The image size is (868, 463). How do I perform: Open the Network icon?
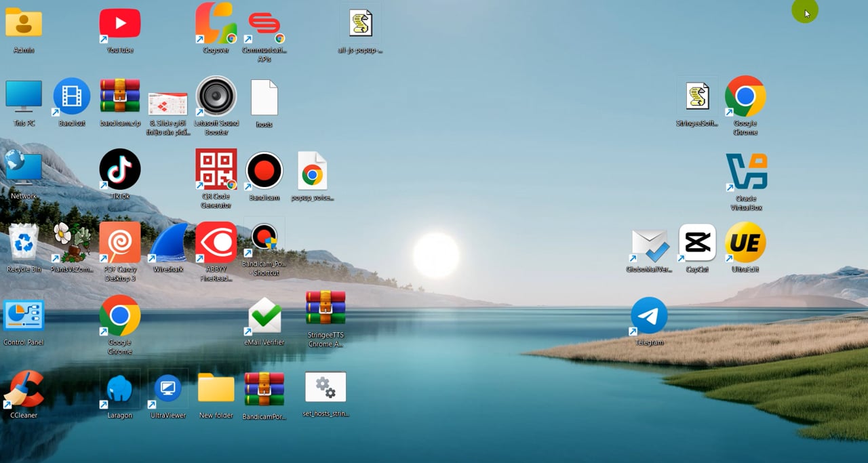pos(24,169)
